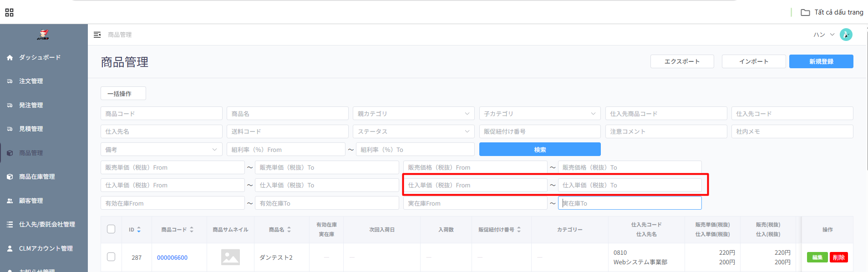The image size is (868, 272).
Task: Expand the ステータス dropdown
Action: pyautogui.click(x=413, y=131)
